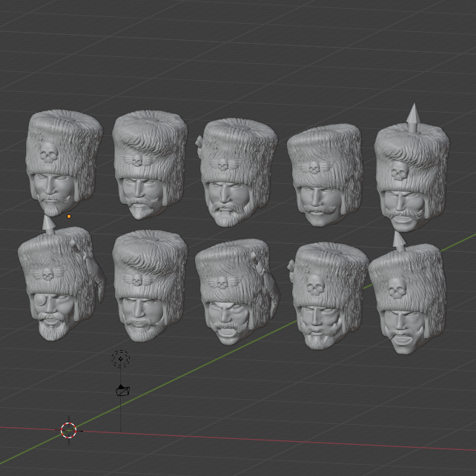
Task: Click the orange object origin dot
Action: 69,216
